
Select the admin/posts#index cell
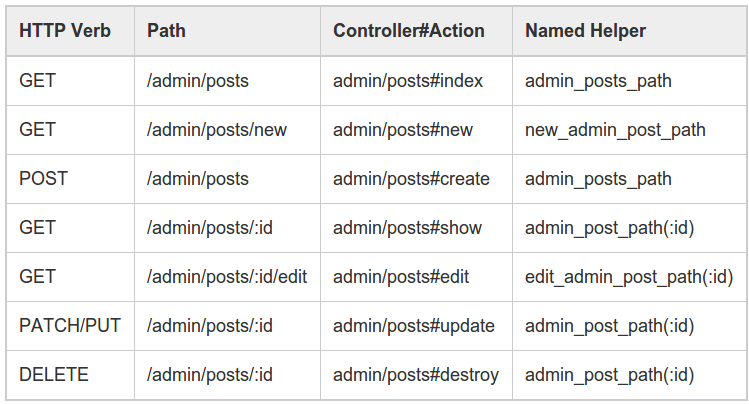408,81
